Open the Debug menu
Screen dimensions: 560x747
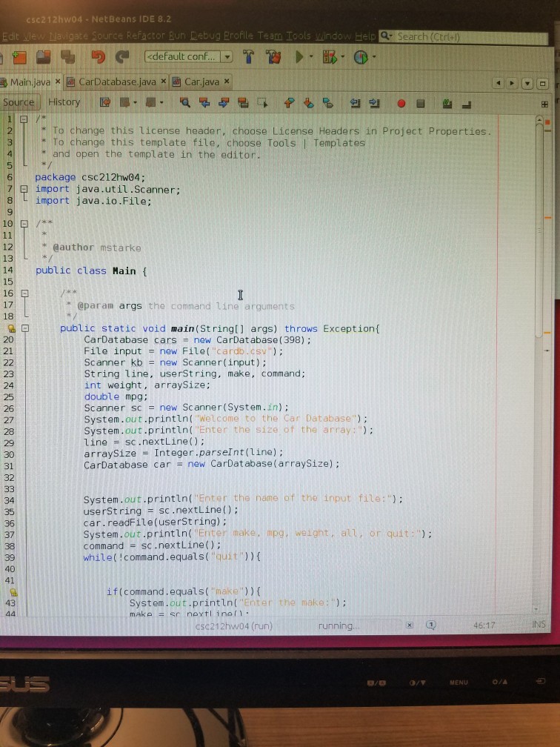206,36
